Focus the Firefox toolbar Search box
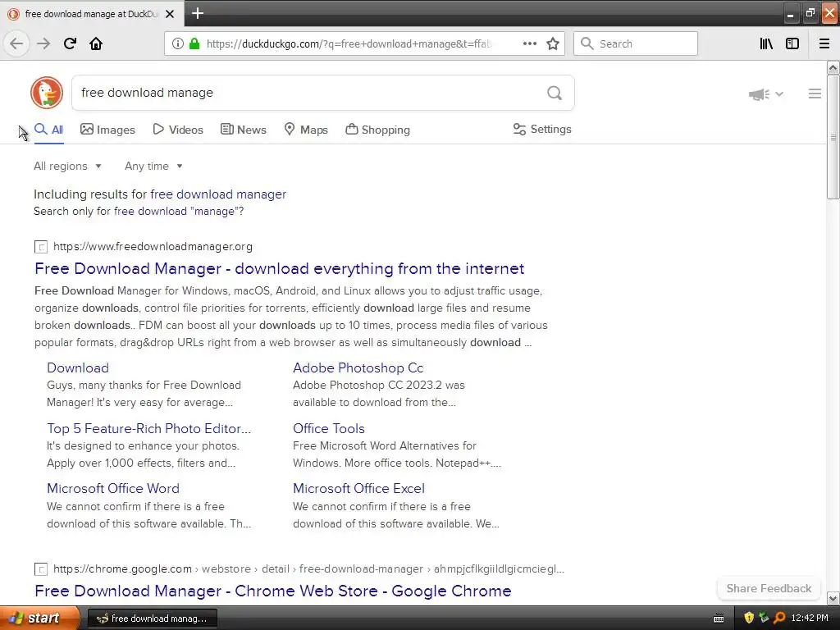840x630 pixels. pyautogui.click(x=636, y=43)
